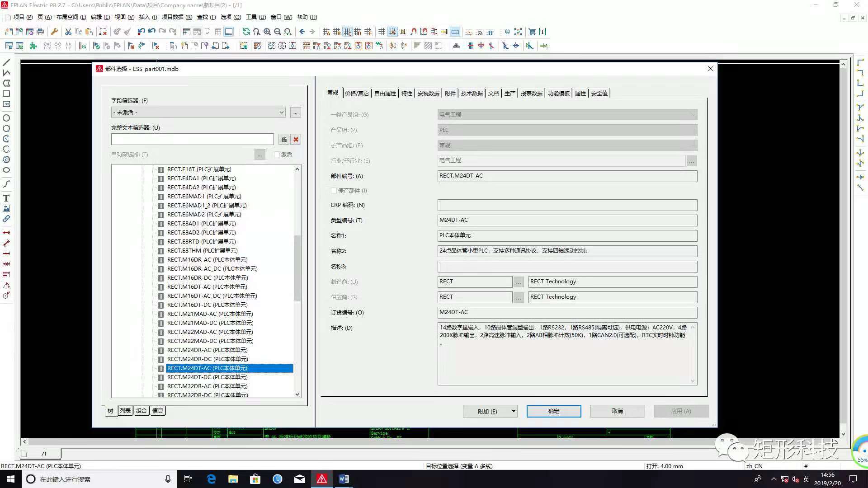Viewport: 868px width, 488px height.
Task: Switch to the 组合 bottom tab
Action: coord(142,411)
